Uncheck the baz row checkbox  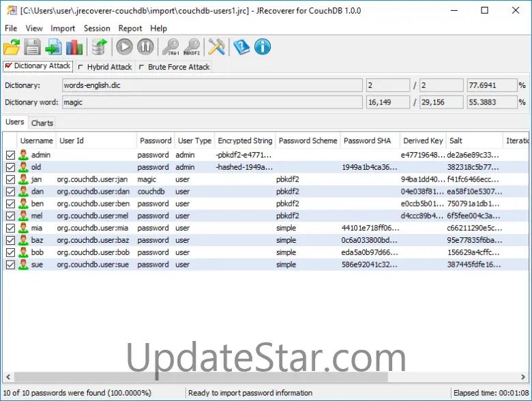(x=10, y=241)
